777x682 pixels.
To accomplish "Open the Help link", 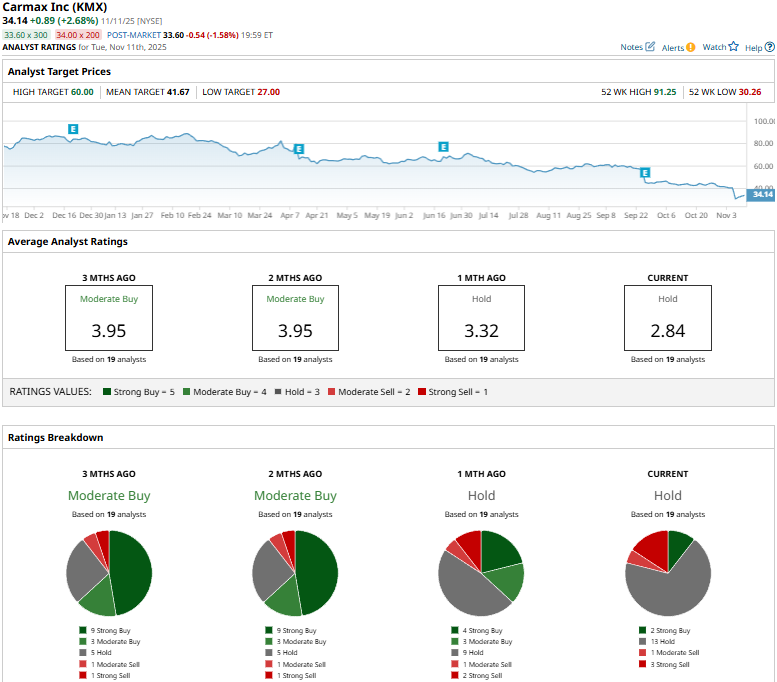I will coord(753,48).
